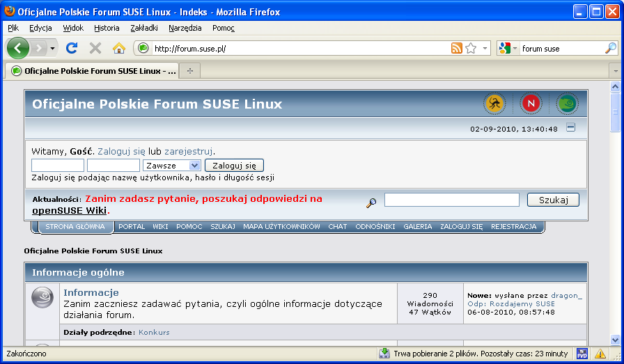
Task: Open the Widok menu
Action: tap(73, 28)
